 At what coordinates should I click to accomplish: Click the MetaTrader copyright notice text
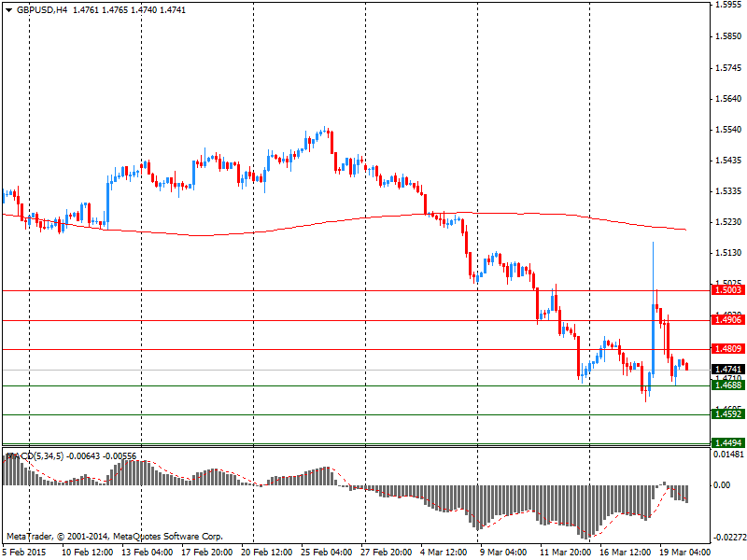click(x=115, y=536)
